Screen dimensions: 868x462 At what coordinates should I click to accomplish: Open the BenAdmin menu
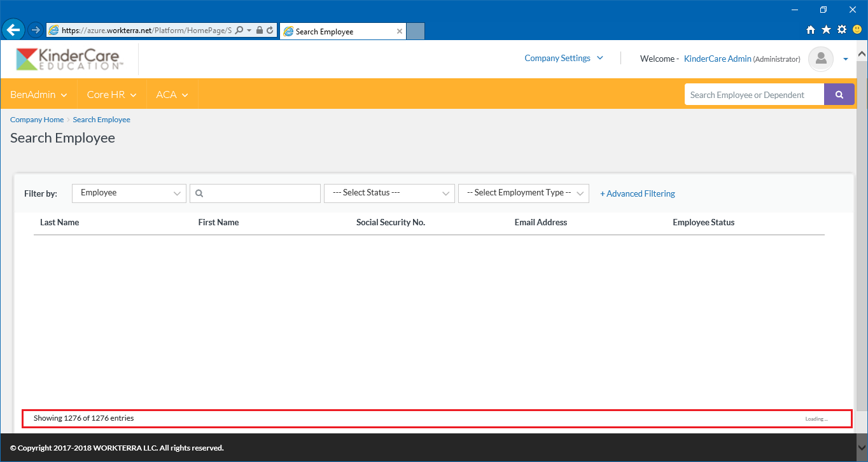(x=38, y=95)
